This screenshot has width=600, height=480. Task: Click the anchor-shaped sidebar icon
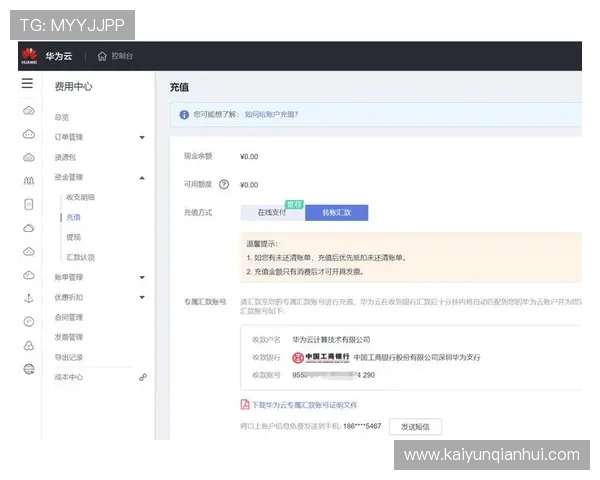(x=29, y=299)
